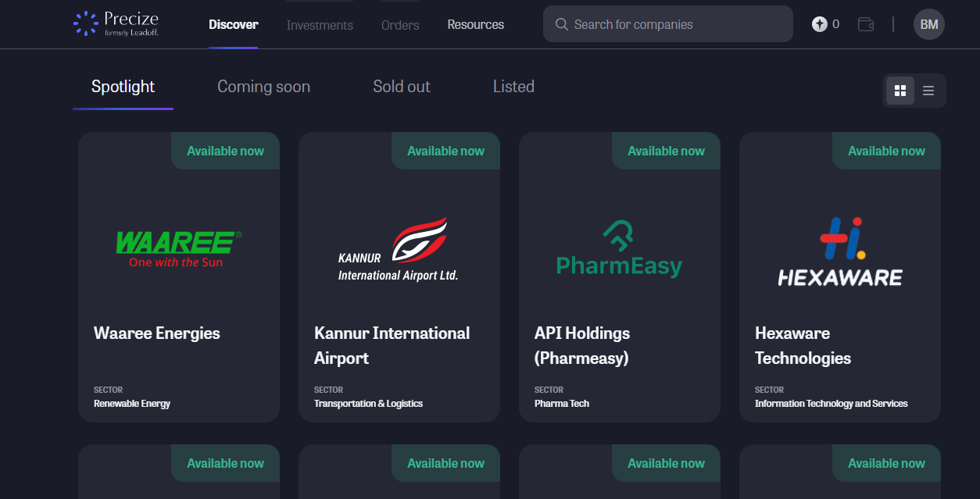Go to the Investments menu
This screenshot has height=499, width=980.
[x=320, y=25]
